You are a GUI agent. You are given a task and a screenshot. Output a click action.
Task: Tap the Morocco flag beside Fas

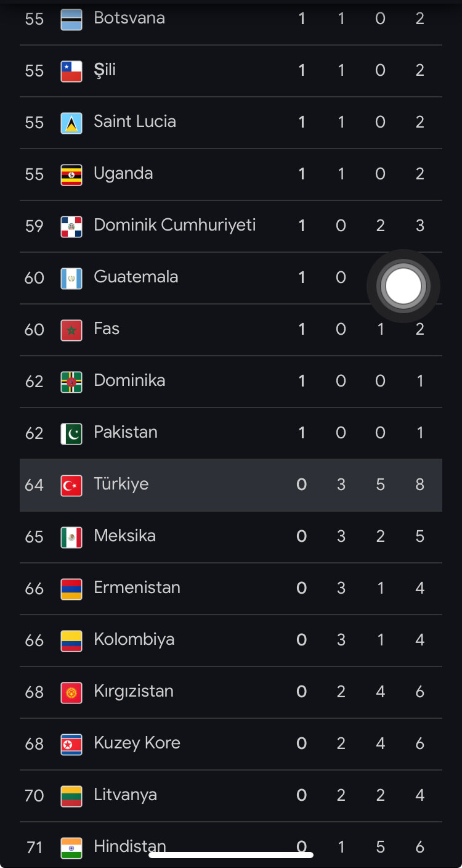(71, 330)
